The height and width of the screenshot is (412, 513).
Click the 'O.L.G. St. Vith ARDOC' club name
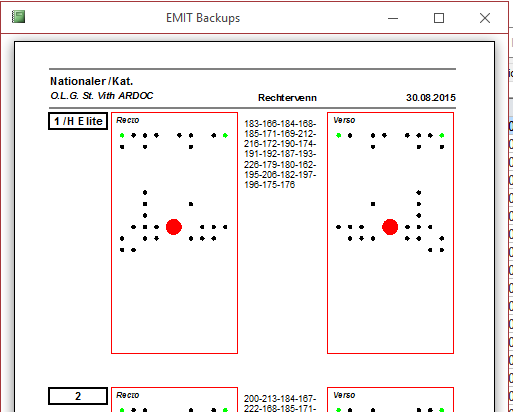[x=102, y=96]
